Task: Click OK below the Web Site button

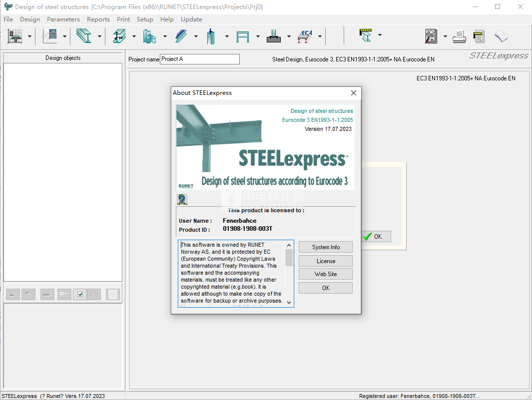Action: 326,288
